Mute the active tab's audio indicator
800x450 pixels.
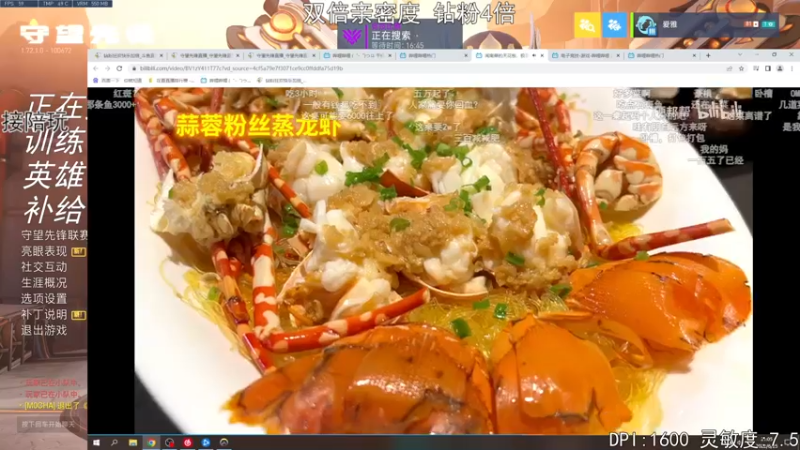[534, 55]
